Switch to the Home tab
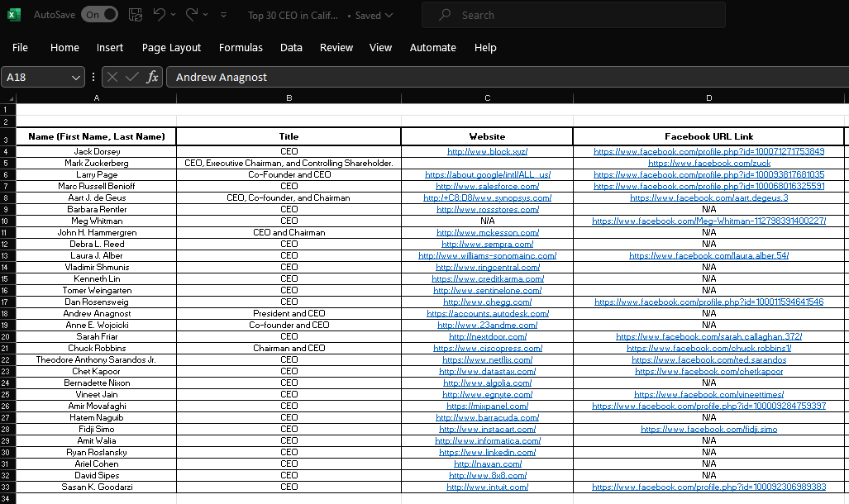This screenshot has height=504, width=849. tap(64, 48)
